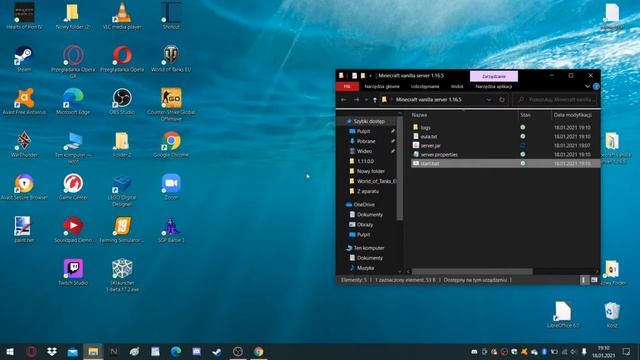Select the LEGO Digital Designer icon
This screenshot has height=360, width=640.
(x=122, y=190)
